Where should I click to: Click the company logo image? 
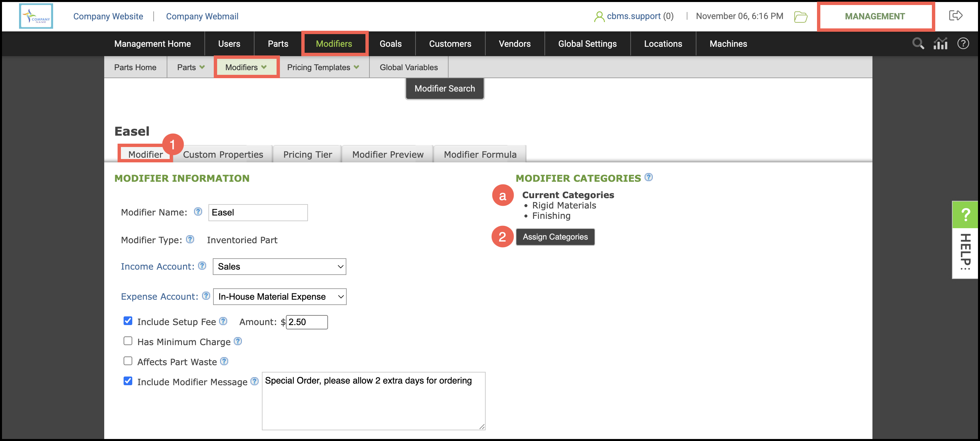tap(36, 16)
